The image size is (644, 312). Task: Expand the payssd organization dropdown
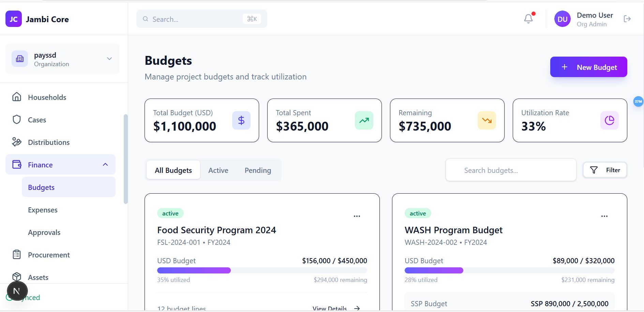point(109,59)
